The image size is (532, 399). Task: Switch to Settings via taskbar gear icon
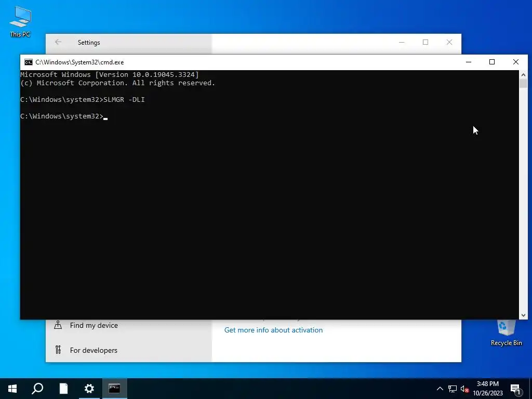click(89, 389)
